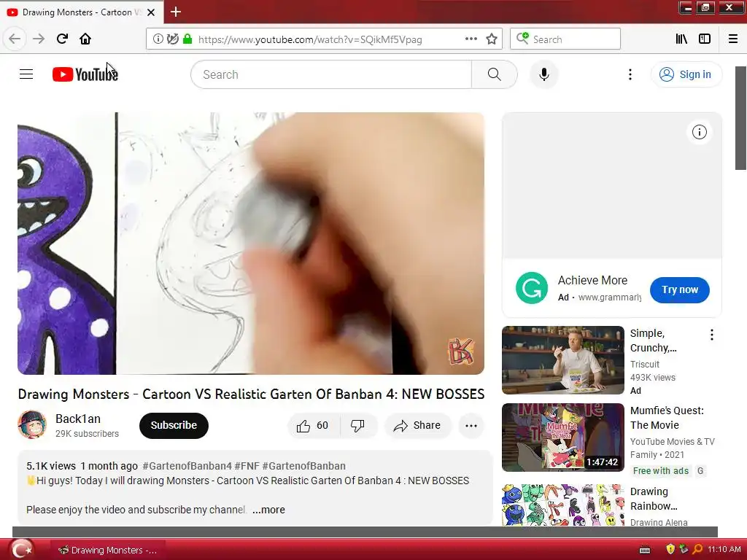Open the Back1an channel name link
Image resolution: width=747 pixels, height=560 pixels.
(x=77, y=419)
